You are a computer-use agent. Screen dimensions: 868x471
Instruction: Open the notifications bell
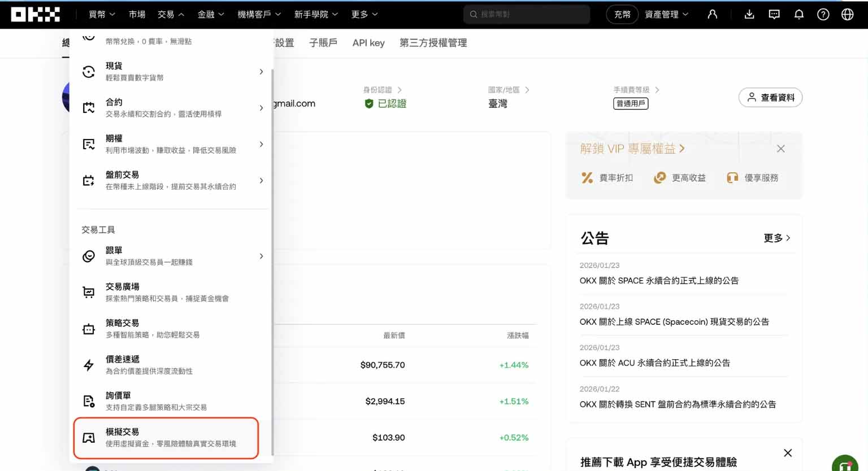pos(799,14)
